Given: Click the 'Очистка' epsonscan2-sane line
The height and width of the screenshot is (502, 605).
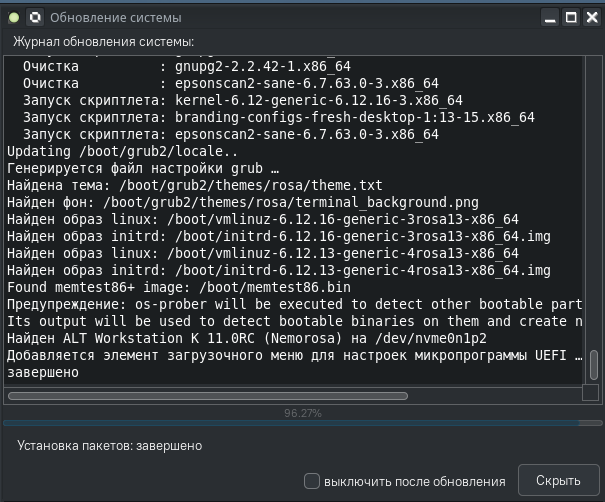Looking at the screenshot, I should [x=231, y=83].
